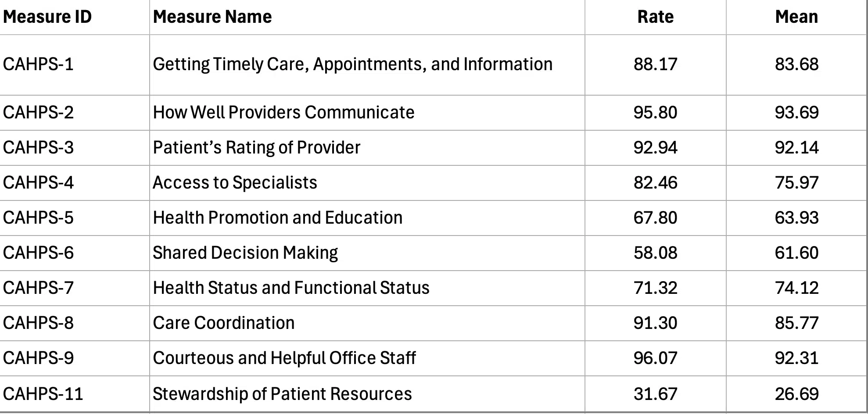Click the Care Coordination cell
Viewport: 868px width, 414px height.
367,323
